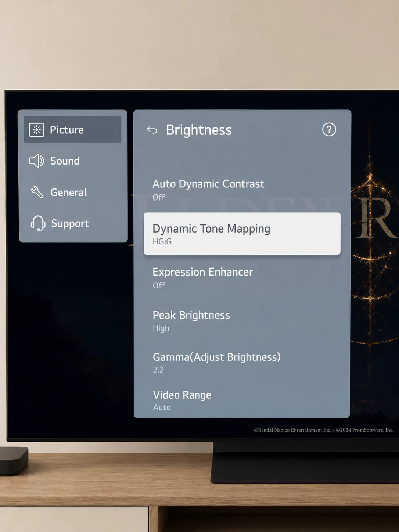Click the Off value under Expression Enhancer

[159, 285]
